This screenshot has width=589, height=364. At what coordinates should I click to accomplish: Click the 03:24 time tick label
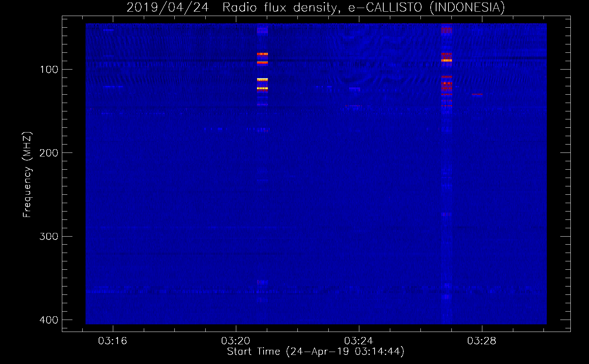(359, 341)
